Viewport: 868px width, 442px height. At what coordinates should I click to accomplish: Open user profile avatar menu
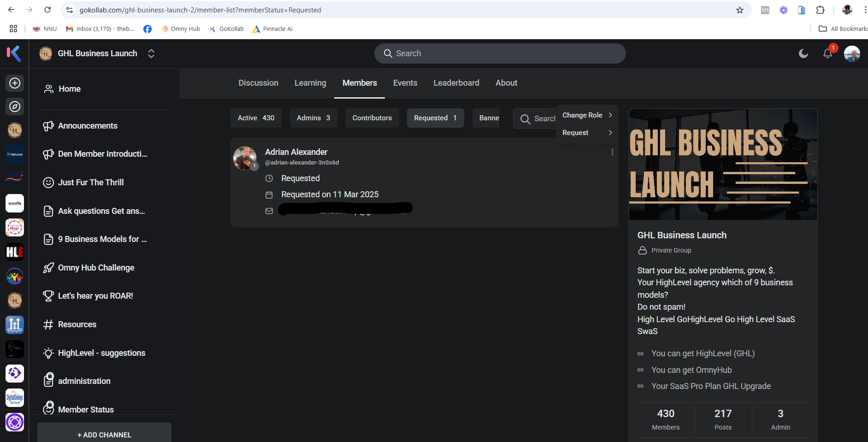pyautogui.click(x=852, y=53)
